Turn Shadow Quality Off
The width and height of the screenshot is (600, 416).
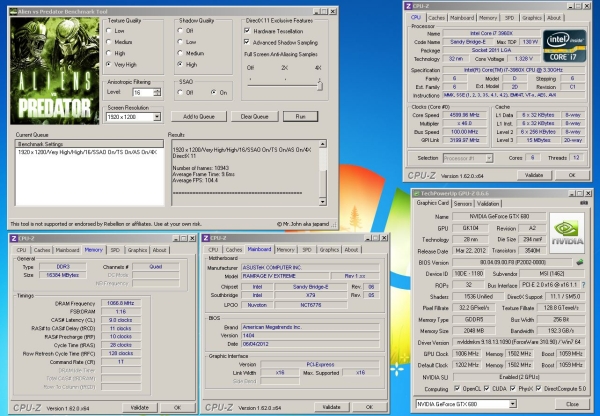click(x=180, y=31)
